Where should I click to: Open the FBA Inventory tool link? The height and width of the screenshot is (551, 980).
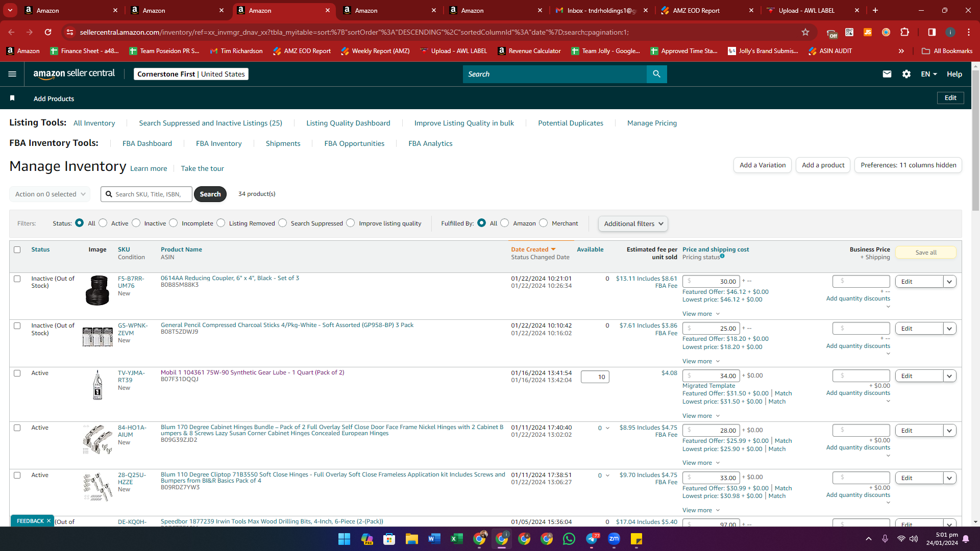(219, 143)
